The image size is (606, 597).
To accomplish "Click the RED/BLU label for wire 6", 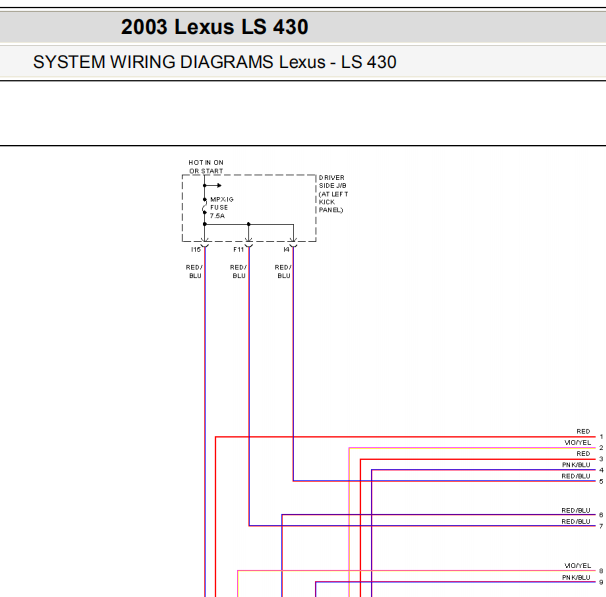I will pyautogui.click(x=576, y=510).
